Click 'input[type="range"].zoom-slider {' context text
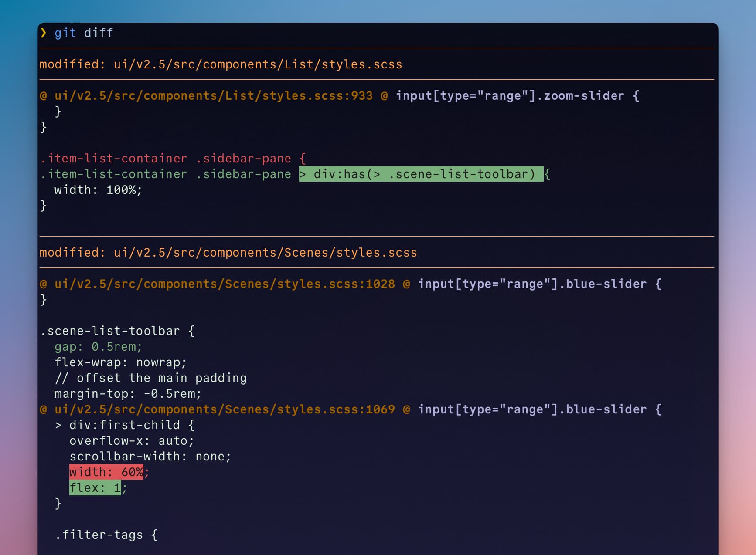This screenshot has height=555, width=756. [518, 96]
